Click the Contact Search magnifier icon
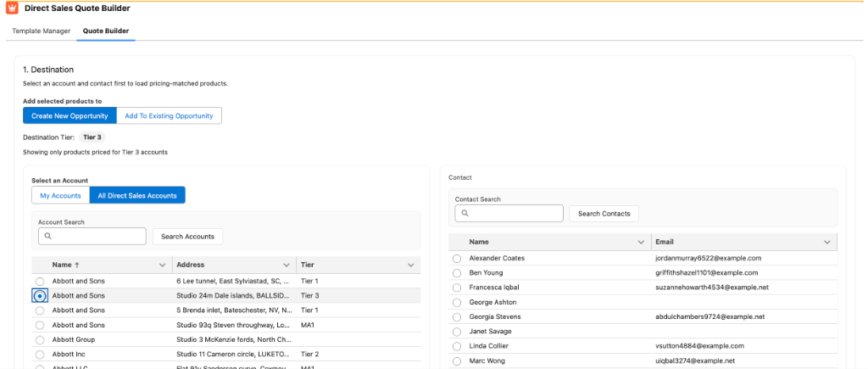This screenshot has height=369, width=868. 465,213
